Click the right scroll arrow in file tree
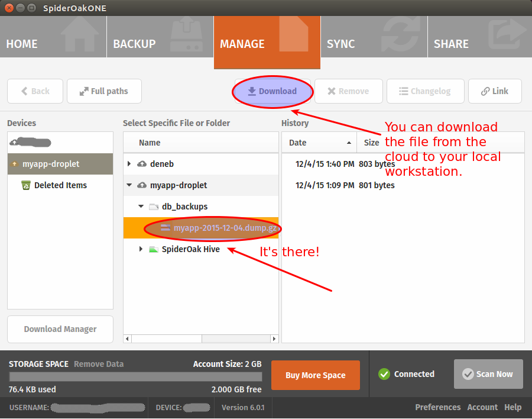 pos(274,339)
